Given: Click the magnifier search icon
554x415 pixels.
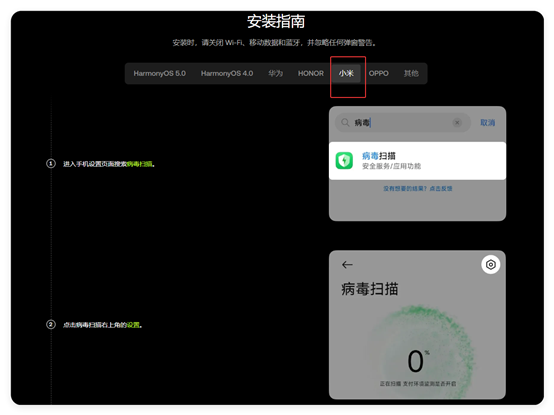Looking at the screenshot, I should tap(345, 123).
